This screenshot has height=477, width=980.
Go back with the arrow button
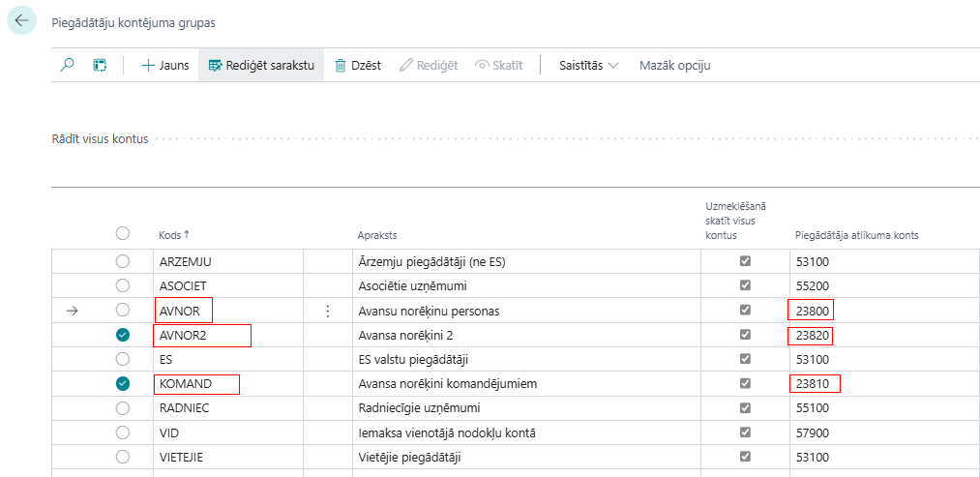(22, 20)
